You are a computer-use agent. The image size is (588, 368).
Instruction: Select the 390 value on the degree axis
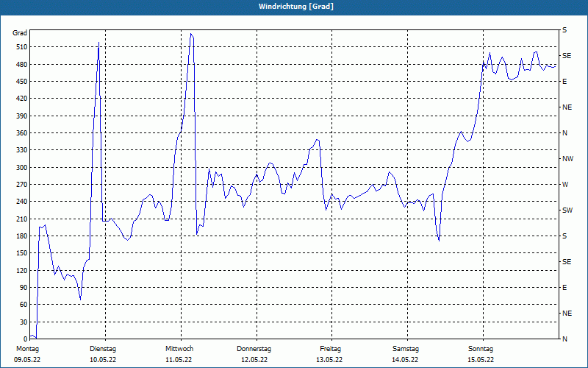(x=22, y=116)
